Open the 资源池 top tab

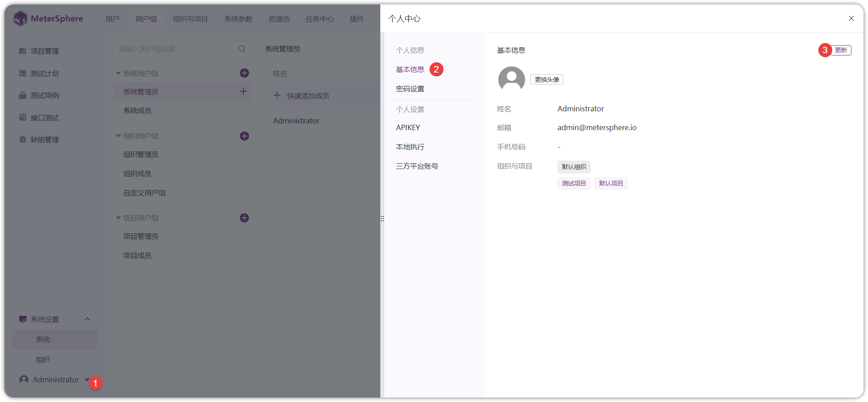coord(279,19)
